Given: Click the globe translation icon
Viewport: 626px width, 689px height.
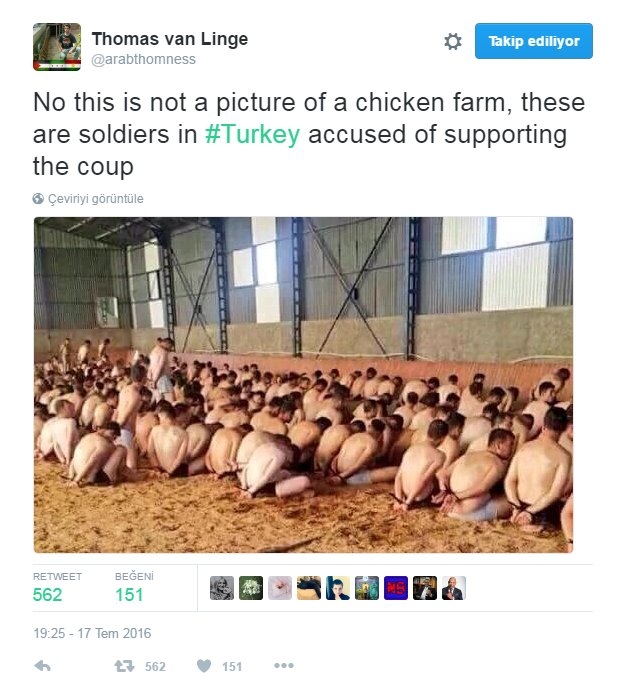Looking at the screenshot, I should [x=38, y=199].
